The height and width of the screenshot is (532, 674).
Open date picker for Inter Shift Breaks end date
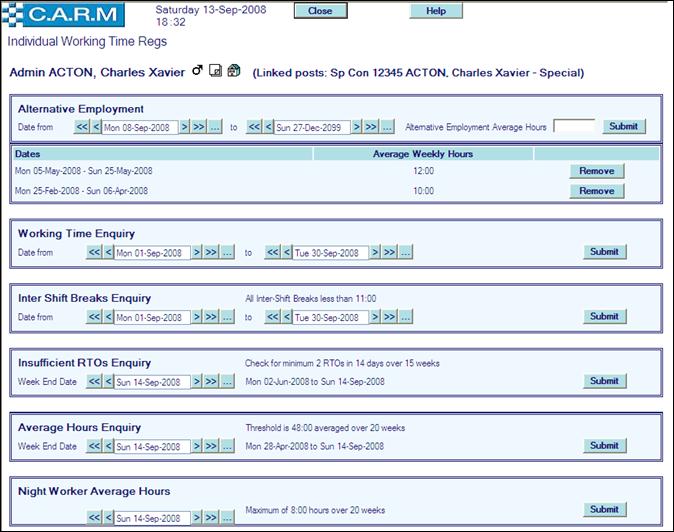(x=405, y=317)
